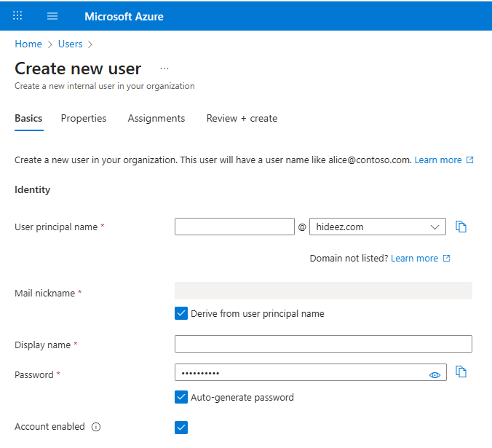Screen dimensions: 492x448
Task: Go to Users breadcrumb link
Action: (x=71, y=44)
